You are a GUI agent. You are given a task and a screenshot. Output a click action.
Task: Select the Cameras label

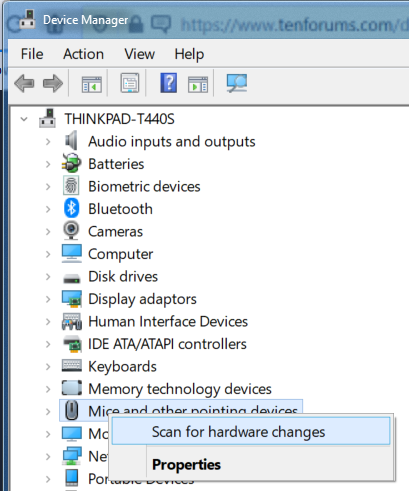tap(115, 232)
